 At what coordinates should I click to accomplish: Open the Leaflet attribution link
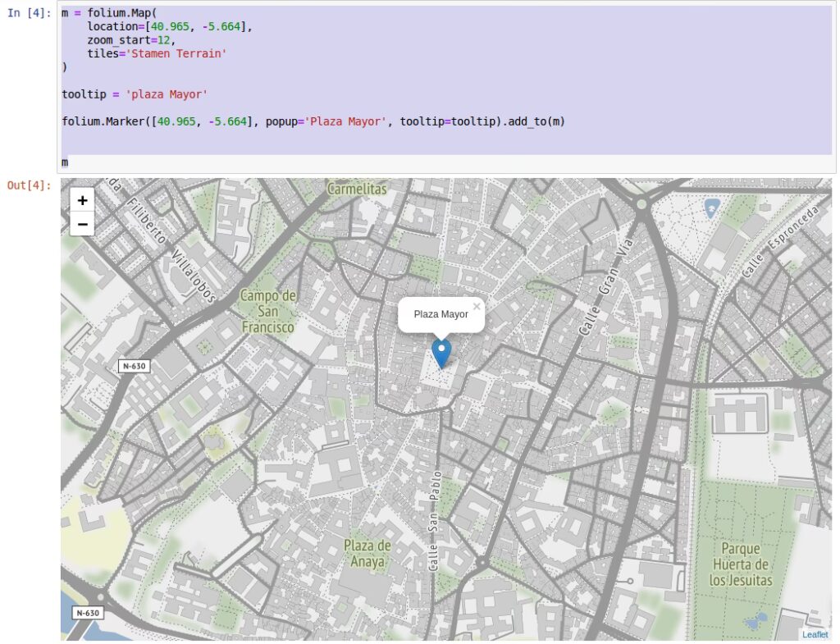pos(815,634)
